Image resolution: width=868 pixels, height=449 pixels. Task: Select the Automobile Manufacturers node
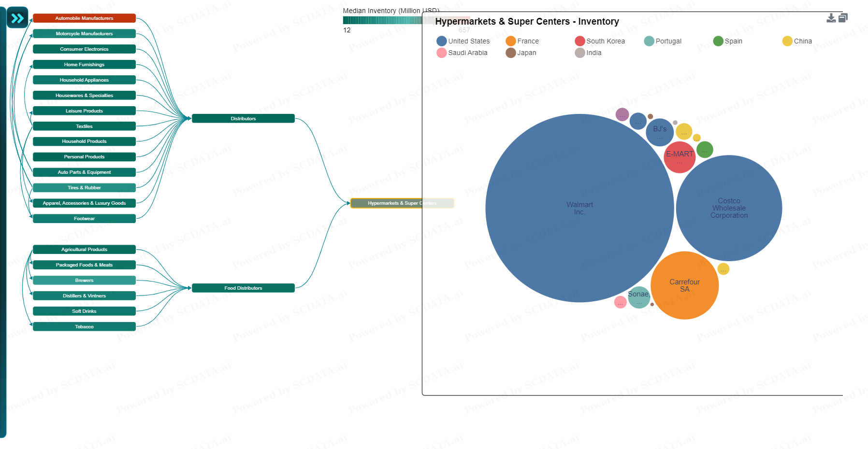point(84,18)
